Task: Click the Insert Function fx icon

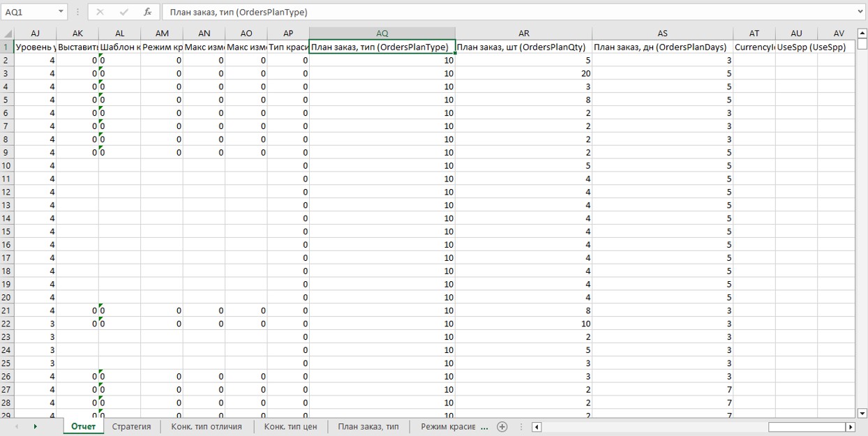Action: tap(147, 12)
